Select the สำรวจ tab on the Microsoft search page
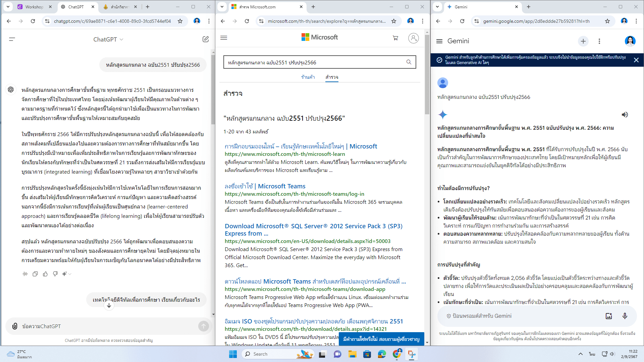This screenshot has width=644, height=362. pyautogui.click(x=332, y=77)
